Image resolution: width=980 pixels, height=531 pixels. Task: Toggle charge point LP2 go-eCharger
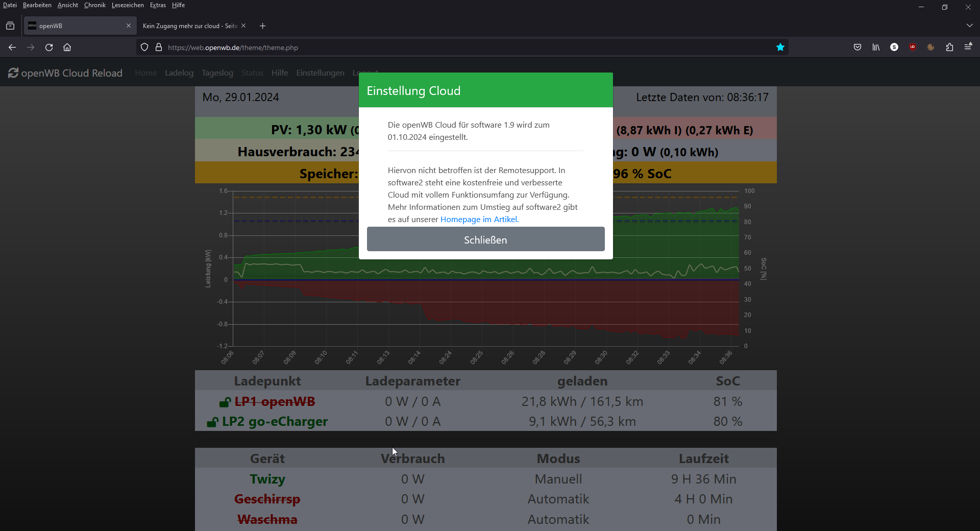(275, 422)
